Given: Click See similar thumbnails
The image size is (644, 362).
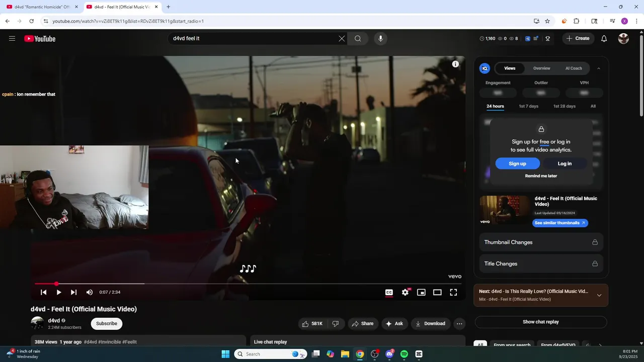Looking at the screenshot, I should click(x=560, y=223).
